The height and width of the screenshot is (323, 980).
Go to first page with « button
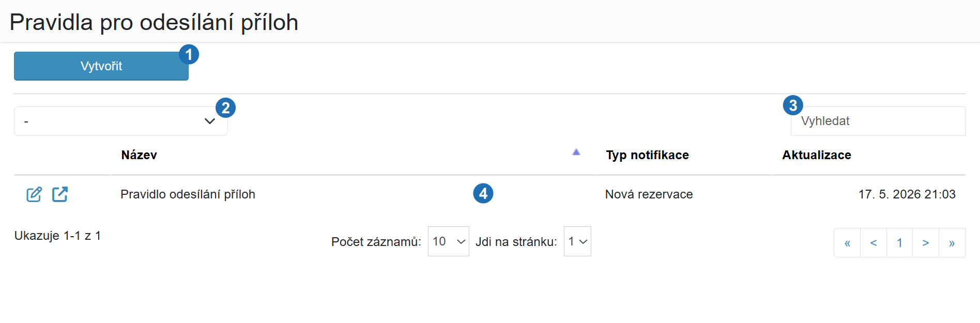click(847, 243)
